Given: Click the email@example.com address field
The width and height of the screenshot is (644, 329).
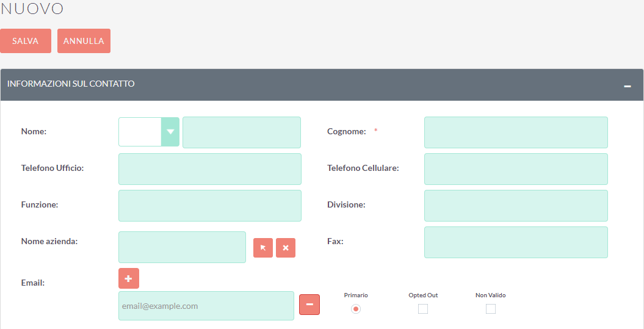Looking at the screenshot, I should [206, 306].
